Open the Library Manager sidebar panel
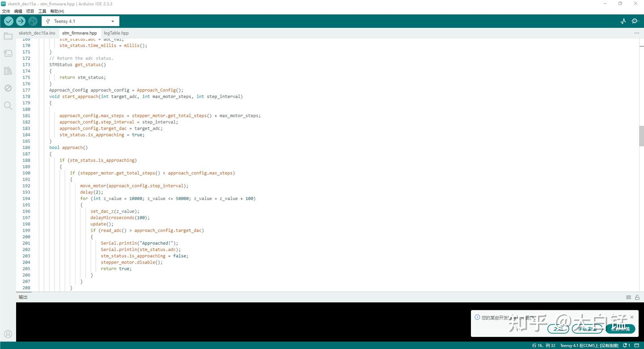Image resolution: width=644 pixels, height=349 pixels. click(8, 71)
